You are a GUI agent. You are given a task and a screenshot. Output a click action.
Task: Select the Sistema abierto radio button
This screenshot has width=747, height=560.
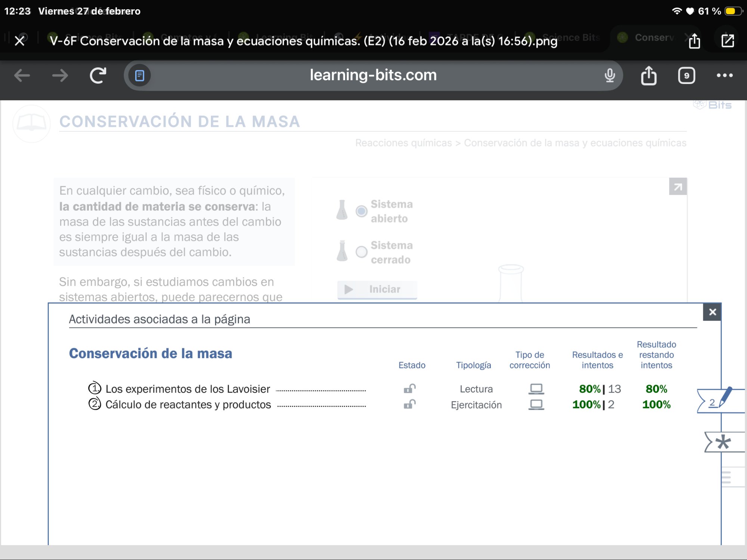tap(361, 211)
